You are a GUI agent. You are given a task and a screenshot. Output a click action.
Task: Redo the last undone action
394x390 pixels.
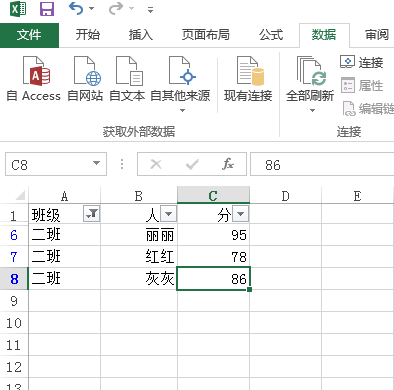(116, 9)
